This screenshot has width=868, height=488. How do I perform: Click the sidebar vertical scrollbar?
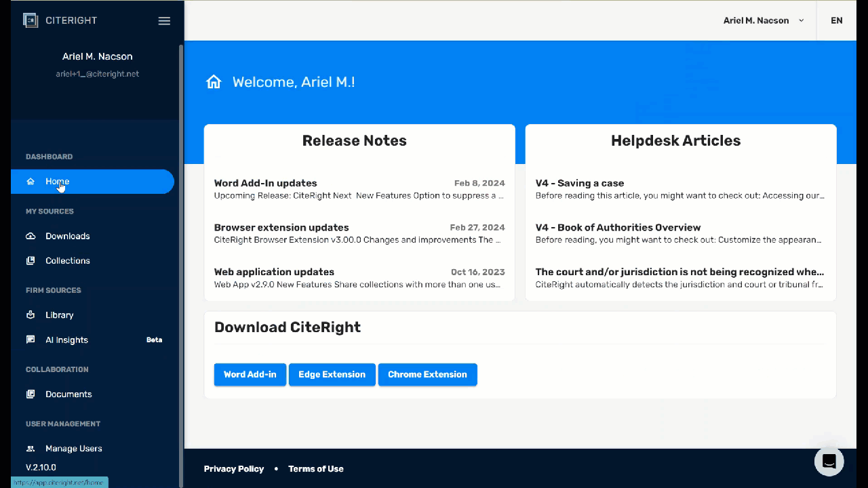[x=180, y=264]
